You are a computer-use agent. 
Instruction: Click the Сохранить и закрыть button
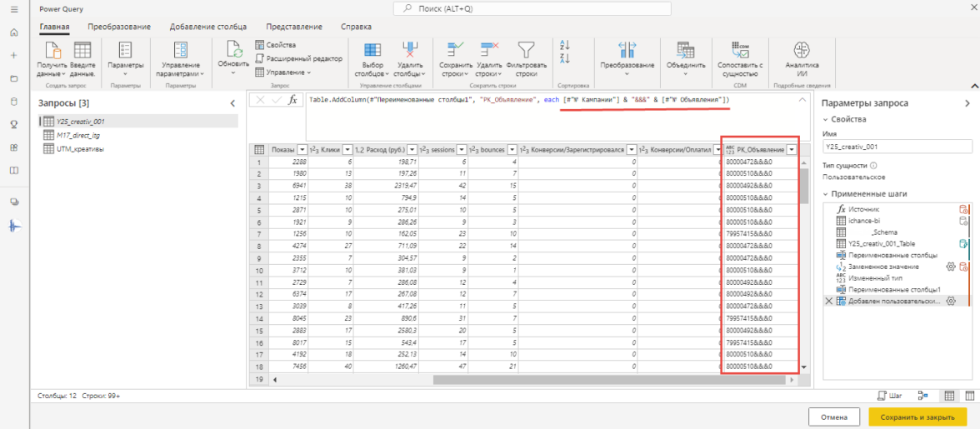pos(917,417)
